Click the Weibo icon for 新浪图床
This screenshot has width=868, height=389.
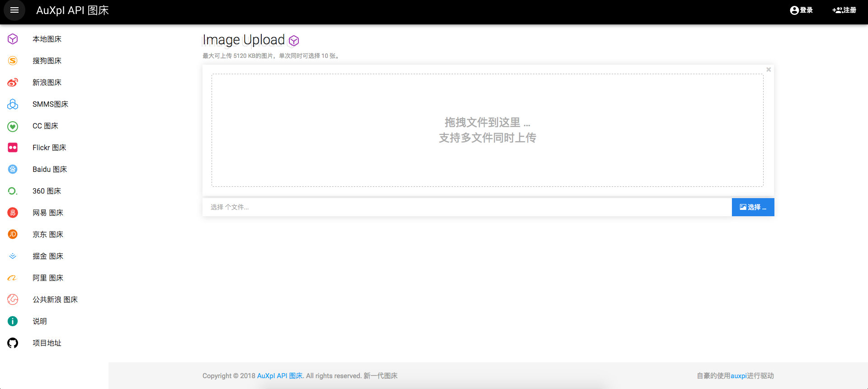point(13,82)
